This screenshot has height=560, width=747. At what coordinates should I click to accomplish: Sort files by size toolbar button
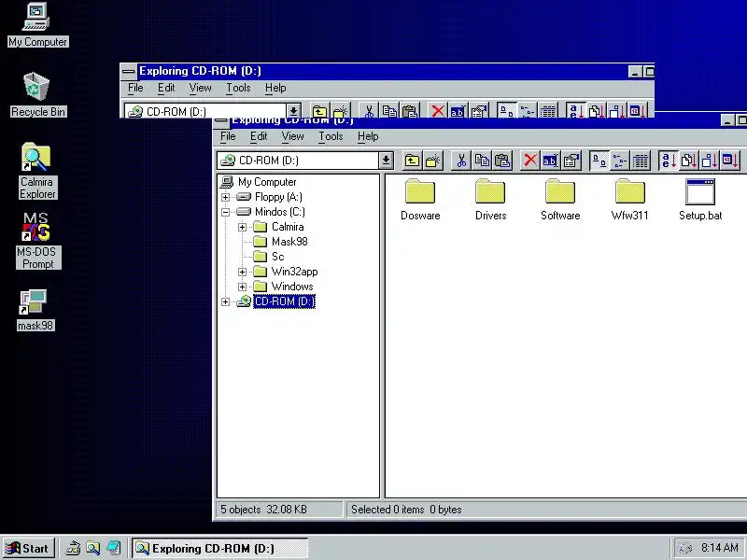710,161
